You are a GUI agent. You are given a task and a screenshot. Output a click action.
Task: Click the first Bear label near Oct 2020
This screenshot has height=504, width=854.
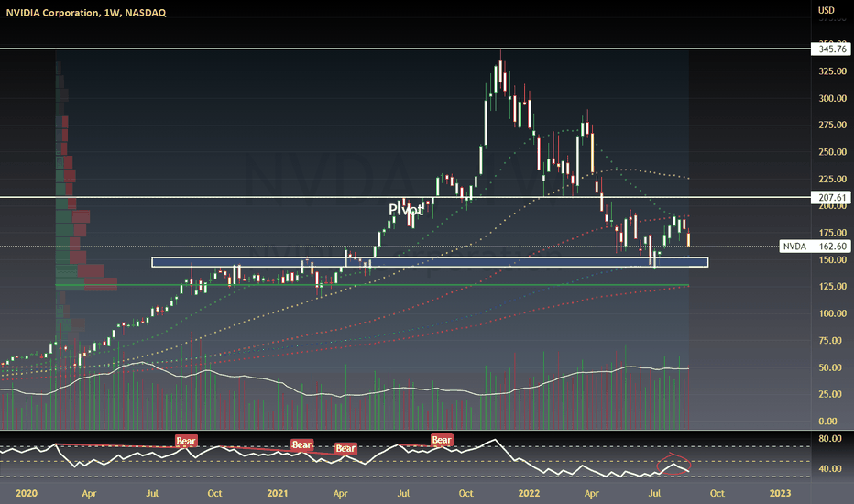tap(186, 441)
